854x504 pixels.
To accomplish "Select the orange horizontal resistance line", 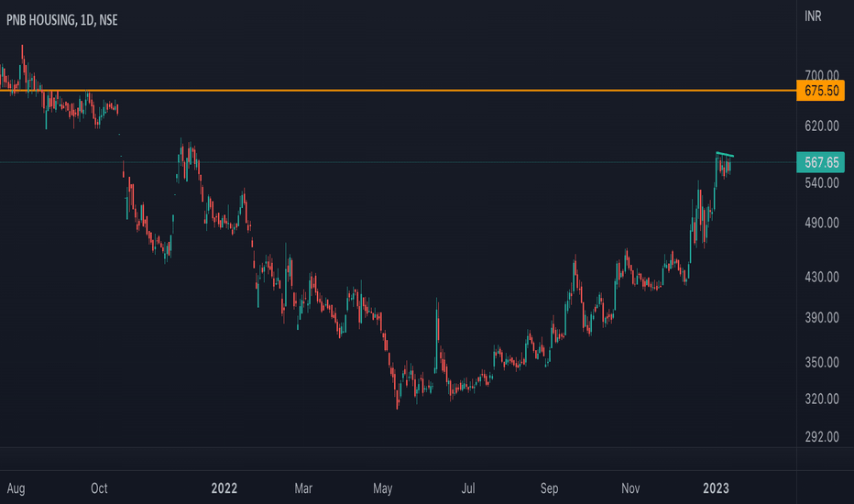I will pos(398,91).
